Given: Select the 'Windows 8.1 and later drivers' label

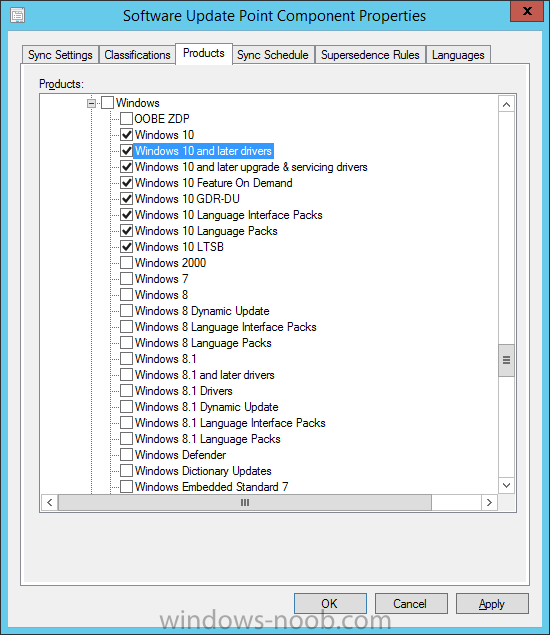Looking at the screenshot, I should [205, 375].
